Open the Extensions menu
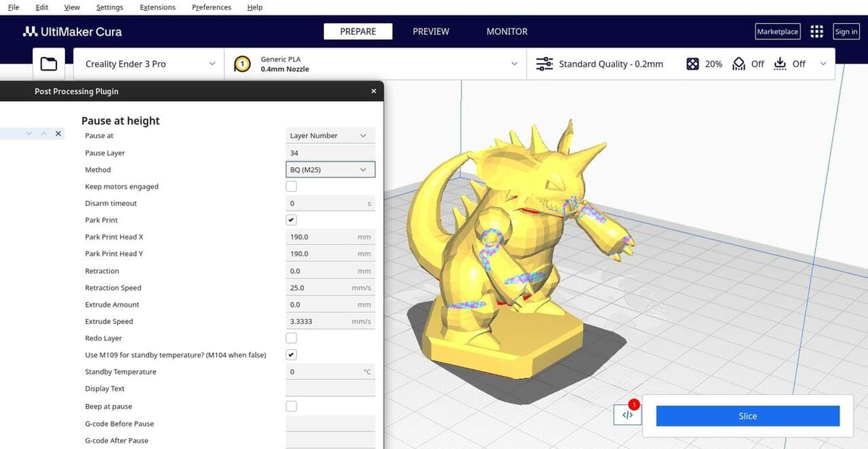868x449 pixels. pyautogui.click(x=158, y=7)
